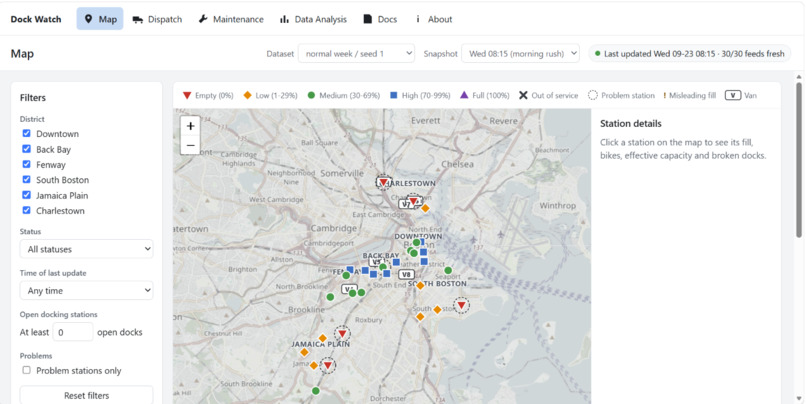Select the orange diamond below the Jamaica Plain 'J'
The width and height of the screenshot is (806, 404).
pyautogui.click(x=304, y=352)
